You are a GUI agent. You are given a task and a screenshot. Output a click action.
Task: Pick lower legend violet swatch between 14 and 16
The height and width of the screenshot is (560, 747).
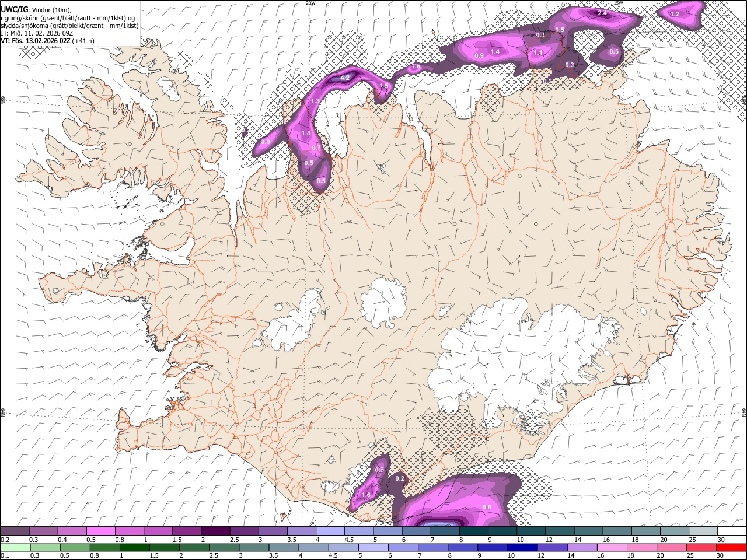click(x=582, y=547)
